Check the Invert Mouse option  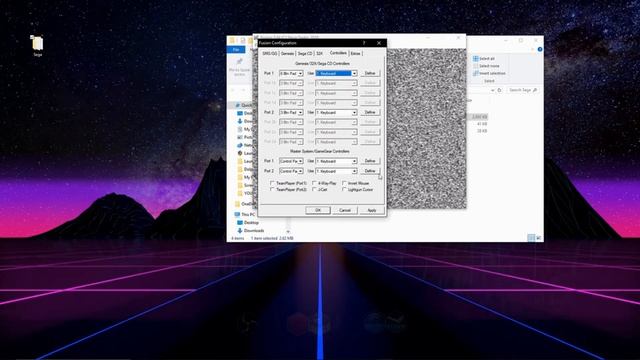click(x=344, y=184)
